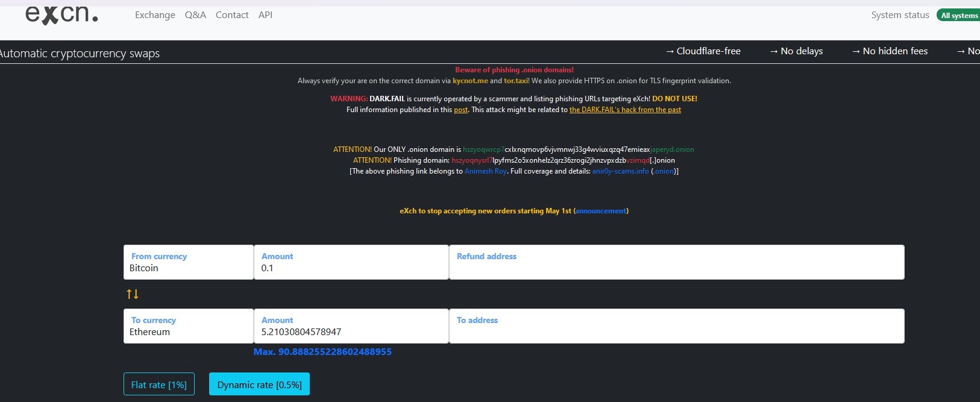The height and width of the screenshot is (402, 980).
Task: Select the Flat rate [1%] option
Action: pos(159,385)
